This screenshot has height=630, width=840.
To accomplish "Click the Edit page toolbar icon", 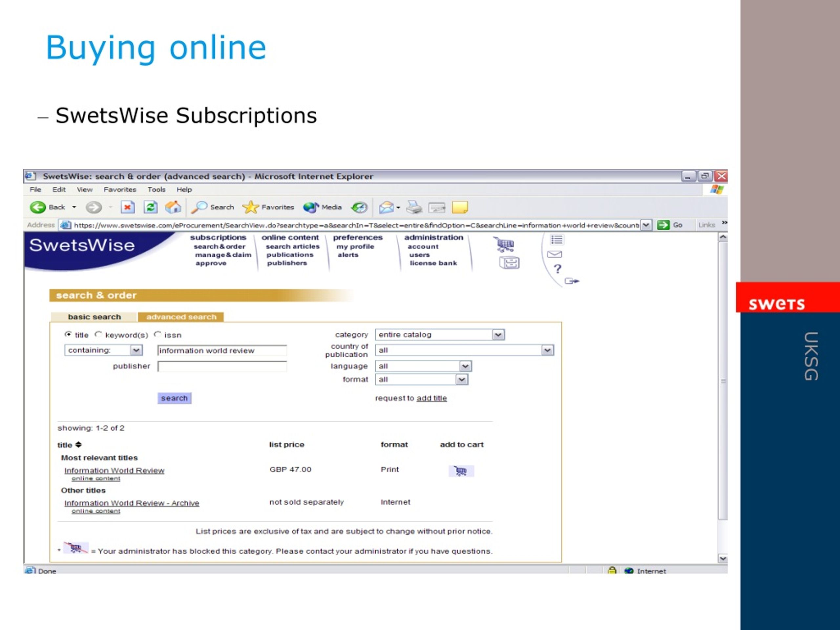I will click(x=437, y=208).
